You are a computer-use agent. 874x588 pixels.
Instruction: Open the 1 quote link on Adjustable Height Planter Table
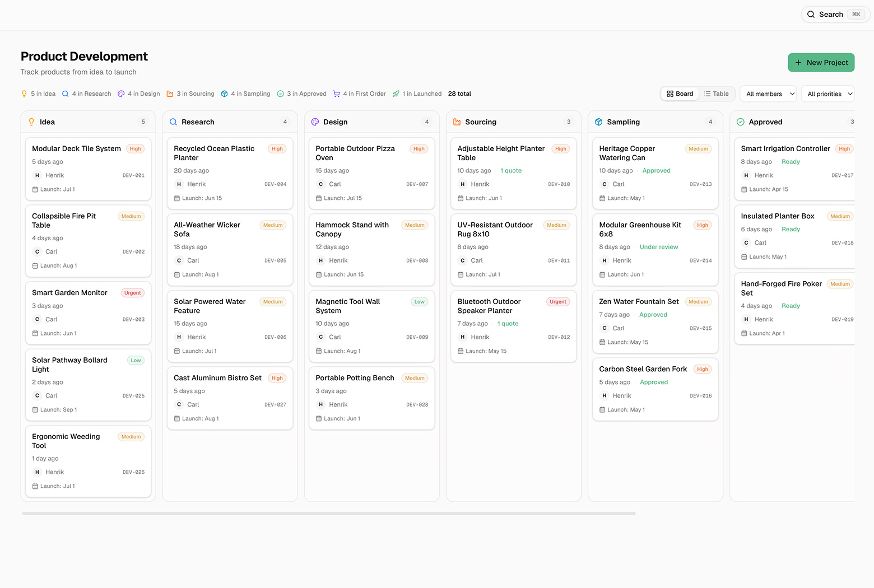(x=510, y=170)
